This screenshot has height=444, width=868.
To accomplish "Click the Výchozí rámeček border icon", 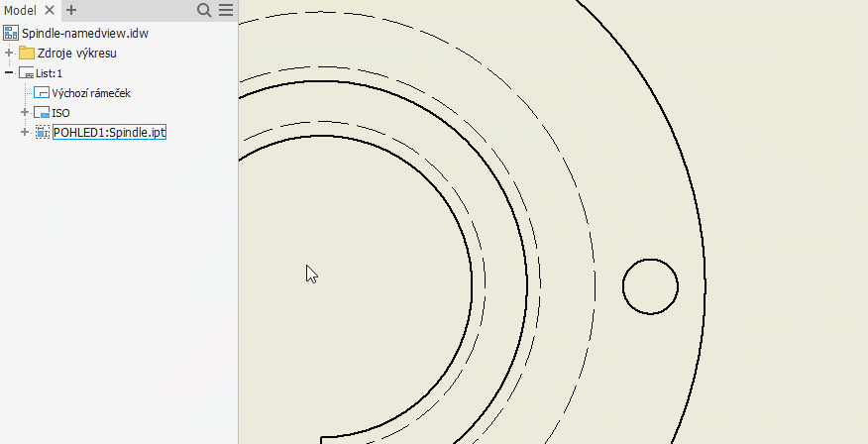I will 42,93.
